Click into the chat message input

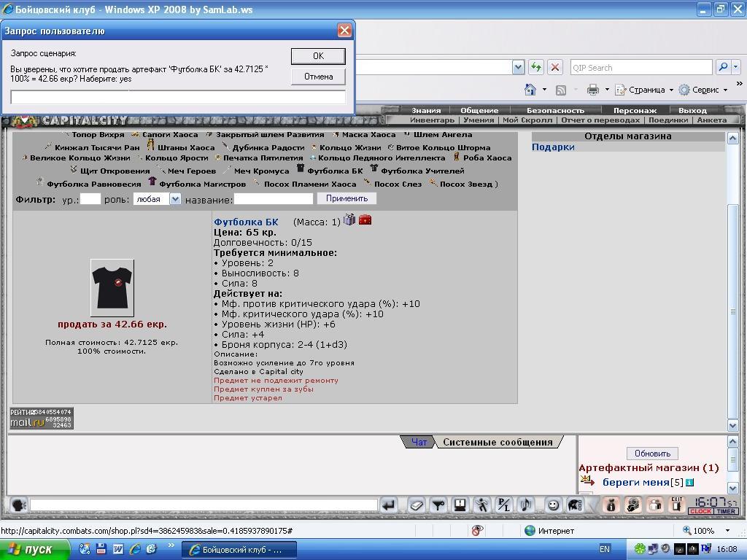(x=204, y=505)
